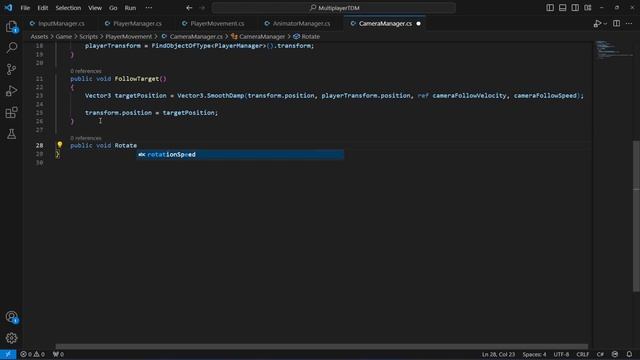The image size is (640, 360).
Task: Open the Explorer view in activity bar
Action: pos(11,27)
